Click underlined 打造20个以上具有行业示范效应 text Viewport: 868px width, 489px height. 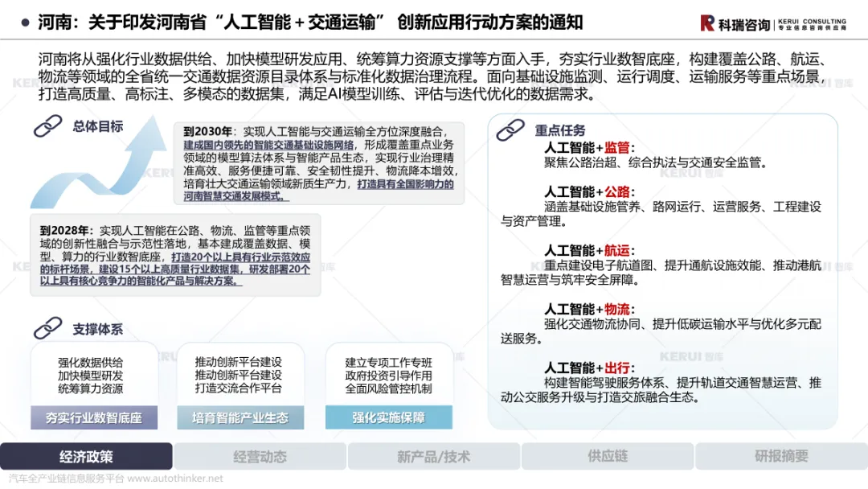[x=241, y=257]
